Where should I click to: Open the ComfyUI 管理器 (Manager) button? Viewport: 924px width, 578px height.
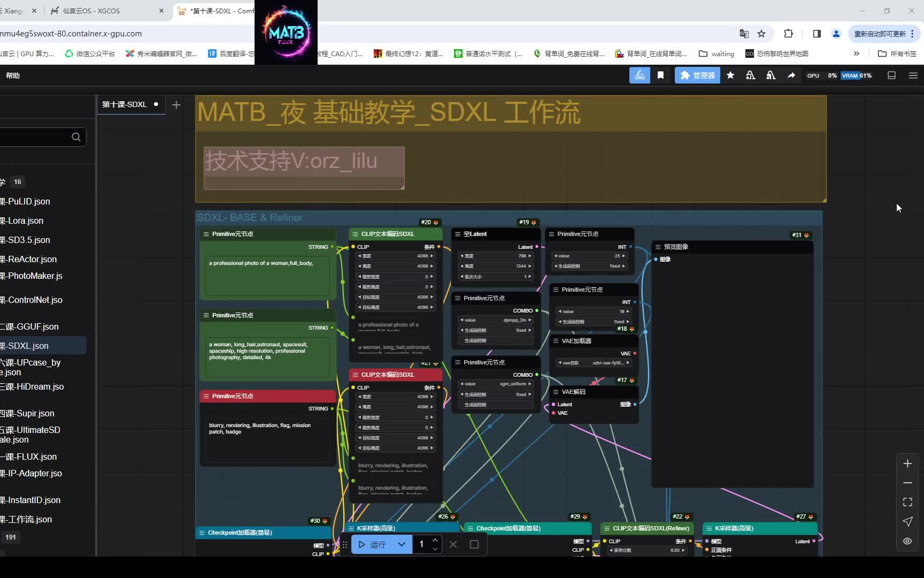[697, 75]
